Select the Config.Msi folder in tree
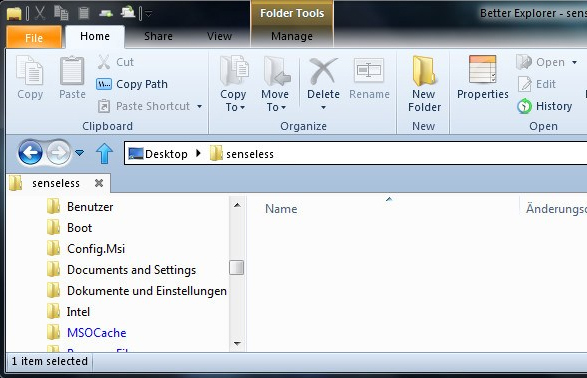Image resolution: width=587 pixels, height=378 pixels. 86,249
